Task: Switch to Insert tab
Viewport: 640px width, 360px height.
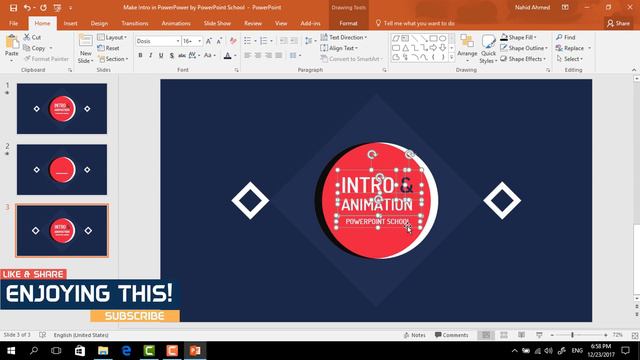Action: pyautogui.click(x=70, y=23)
